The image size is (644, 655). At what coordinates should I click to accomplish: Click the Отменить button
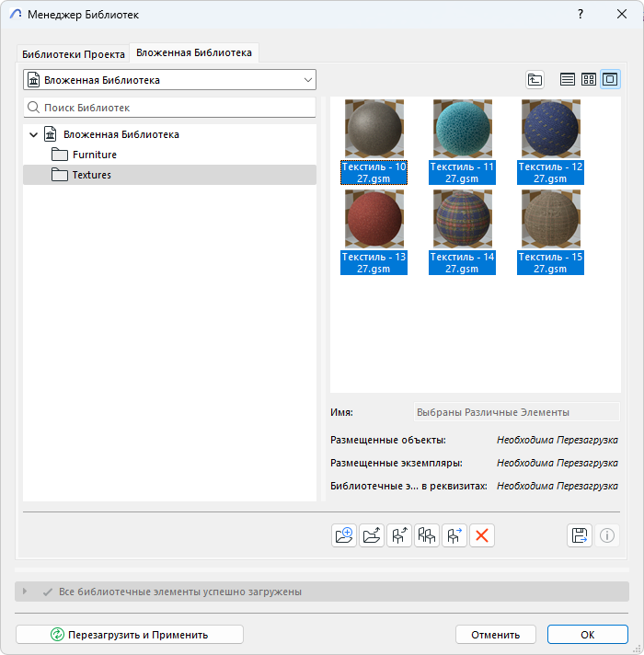(x=496, y=635)
